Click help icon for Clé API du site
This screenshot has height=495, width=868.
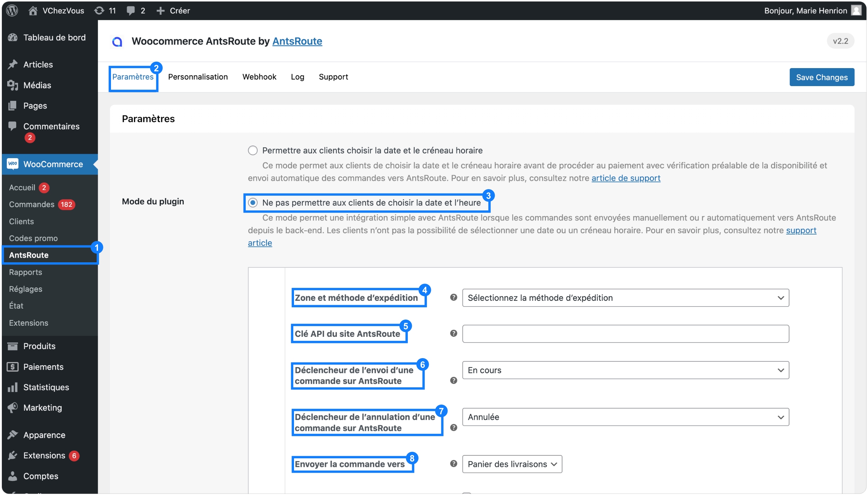(x=454, y=333)
